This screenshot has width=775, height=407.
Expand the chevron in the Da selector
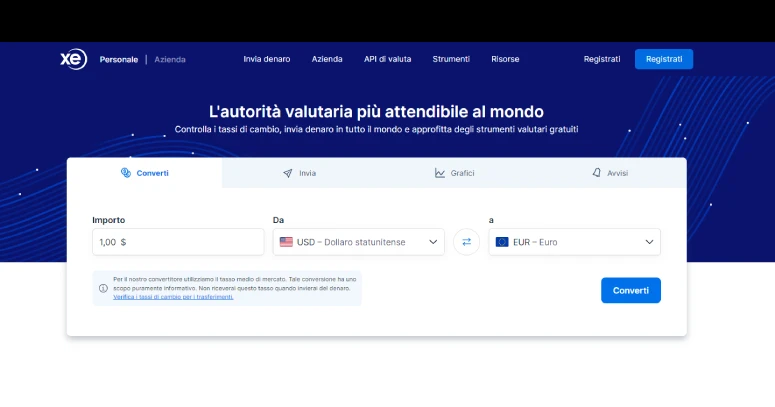[x=433, y=242]
